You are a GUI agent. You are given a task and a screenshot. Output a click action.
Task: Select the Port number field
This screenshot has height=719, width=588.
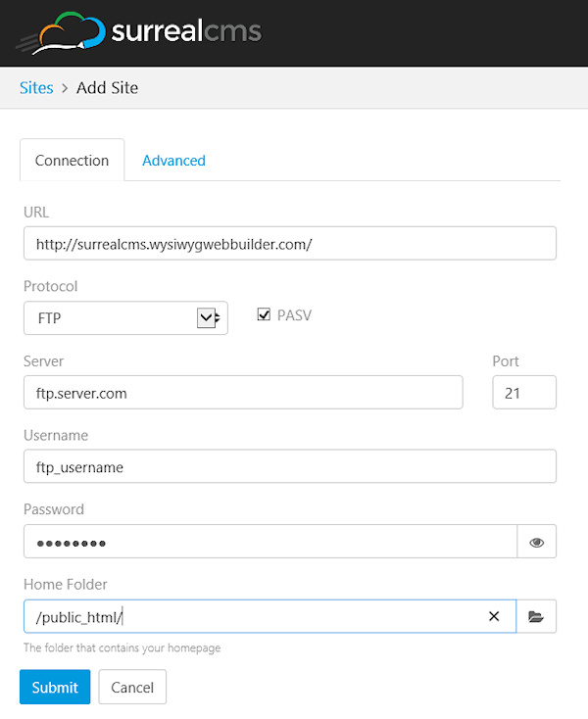tap(523, 393)
